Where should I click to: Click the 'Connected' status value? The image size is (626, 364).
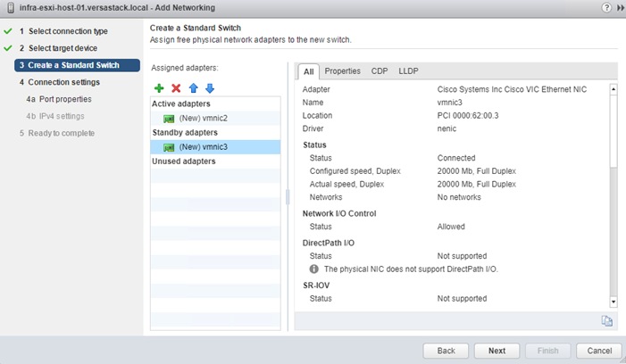click(456, 158)
